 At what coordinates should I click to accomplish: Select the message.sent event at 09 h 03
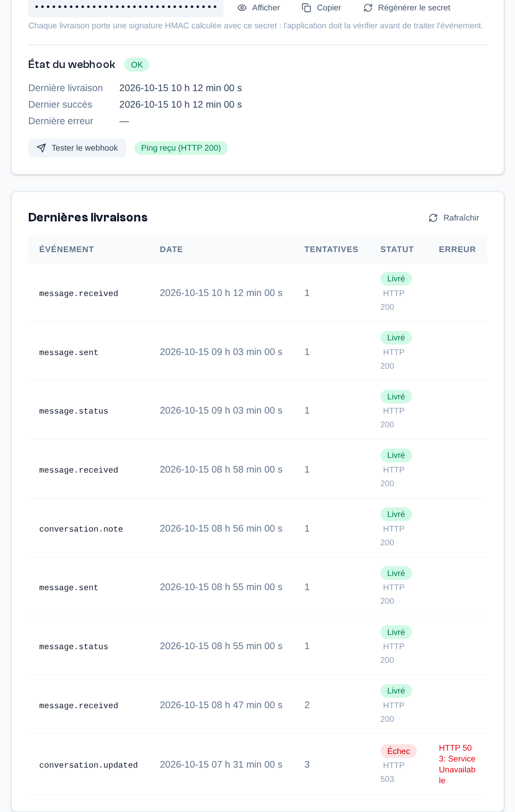coord(258,352)
